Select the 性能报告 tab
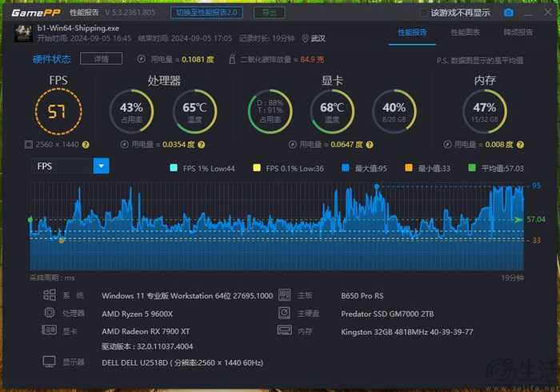The width and height of the screenshot is (560, 392). click(x=412, y=33)
